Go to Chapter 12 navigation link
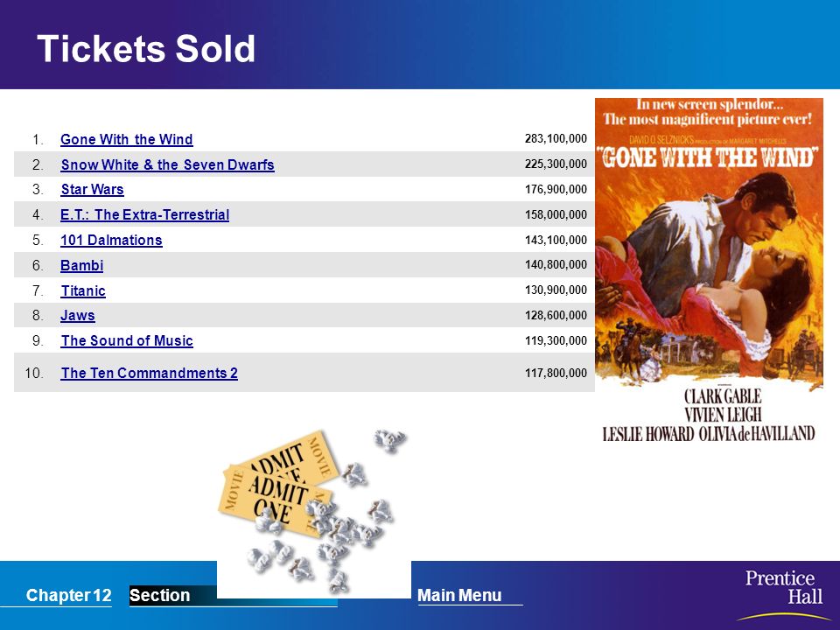 pyautogui.click(x=68, y=595)
